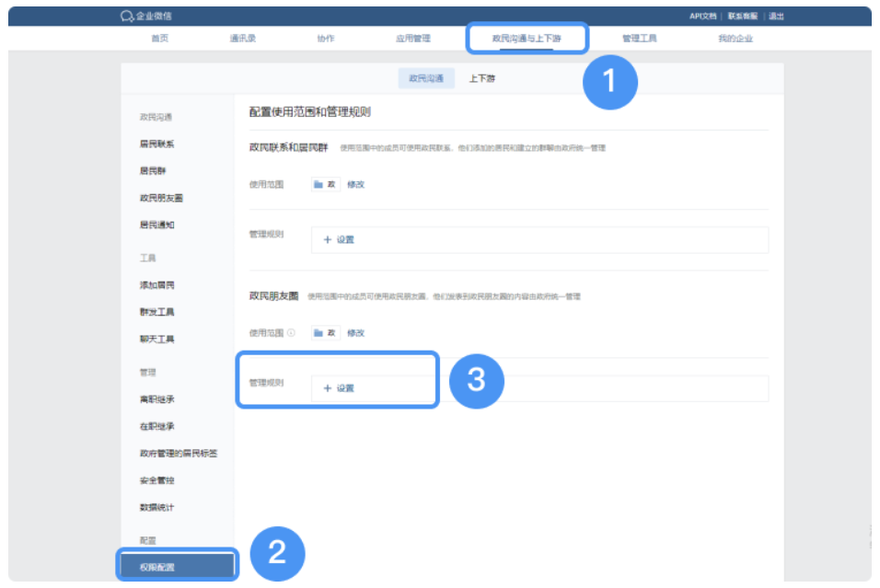Open 居民联系 in the sidebar
The image size is (880, 588).
pyautogui.click(x=156, y=144)
